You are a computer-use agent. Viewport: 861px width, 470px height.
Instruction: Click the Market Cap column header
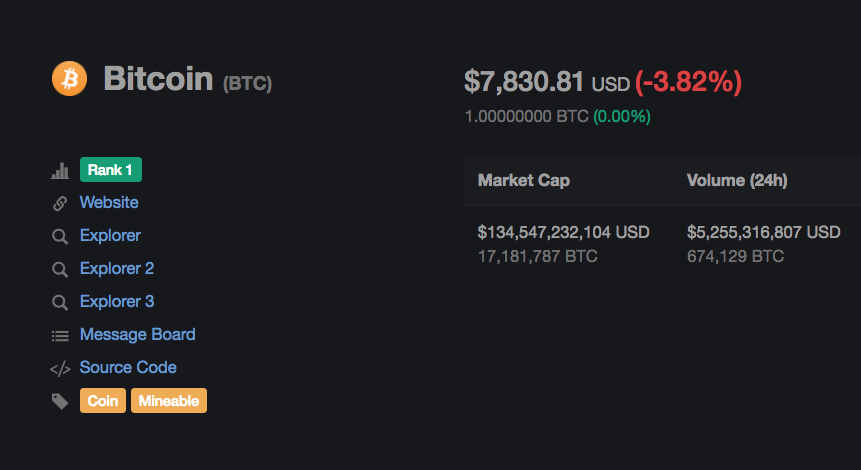[x=524, y=181]
